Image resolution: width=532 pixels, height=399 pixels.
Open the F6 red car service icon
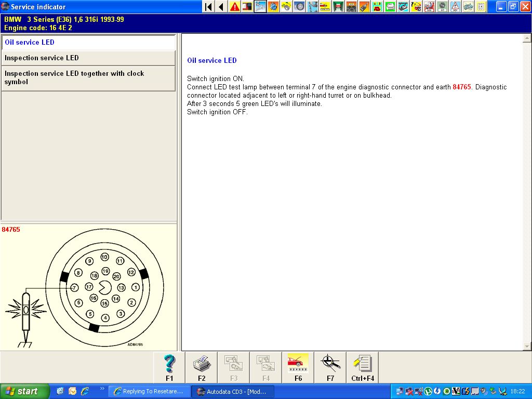click(x=298, y=368)
